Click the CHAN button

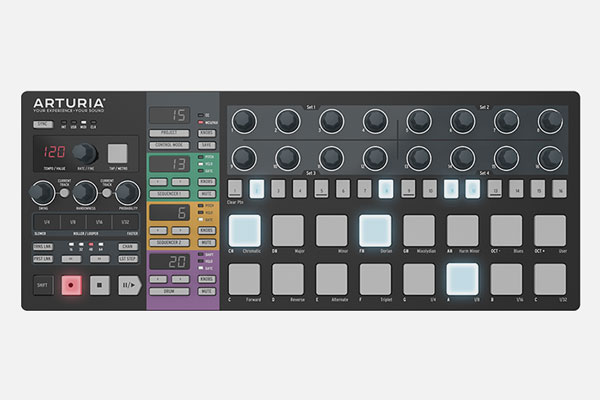point(128,247)
